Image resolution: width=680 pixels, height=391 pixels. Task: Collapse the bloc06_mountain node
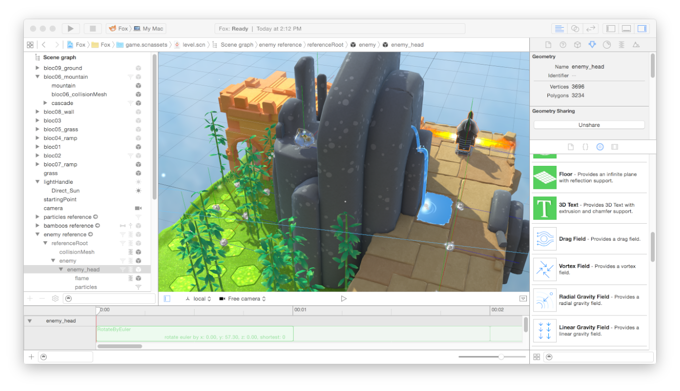click(x=37, y=77)
